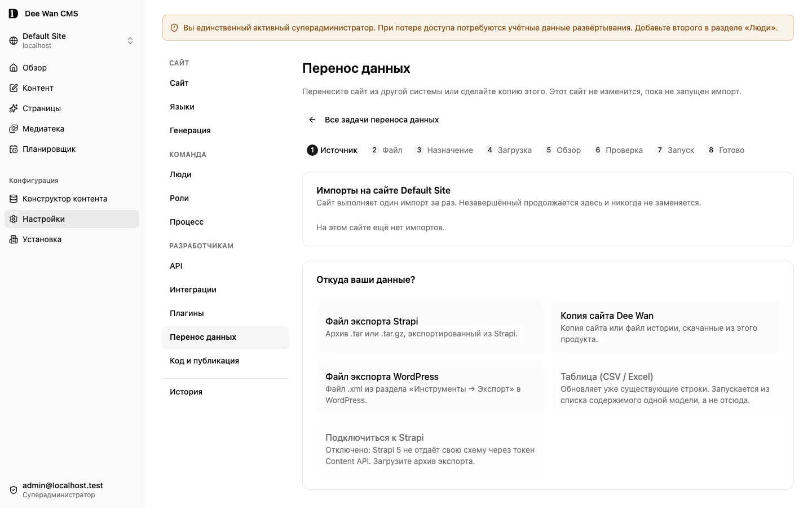Open the Default Site switcher chevron
812x508 pixels.
pyautogui.click(x=130, y=41)
